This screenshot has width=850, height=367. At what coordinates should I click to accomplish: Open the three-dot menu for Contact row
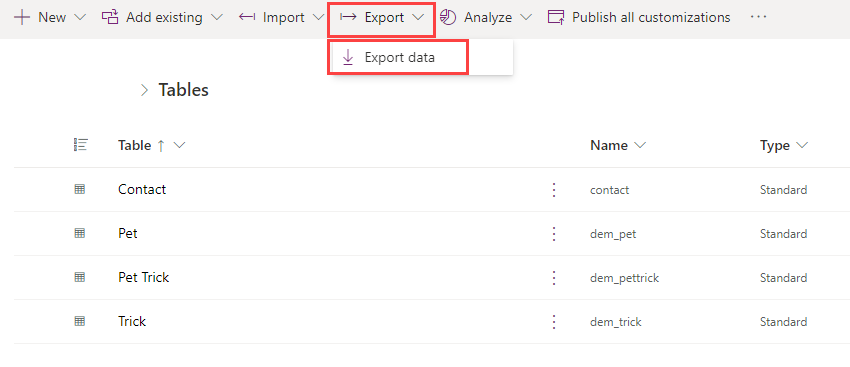coord(553,190)
